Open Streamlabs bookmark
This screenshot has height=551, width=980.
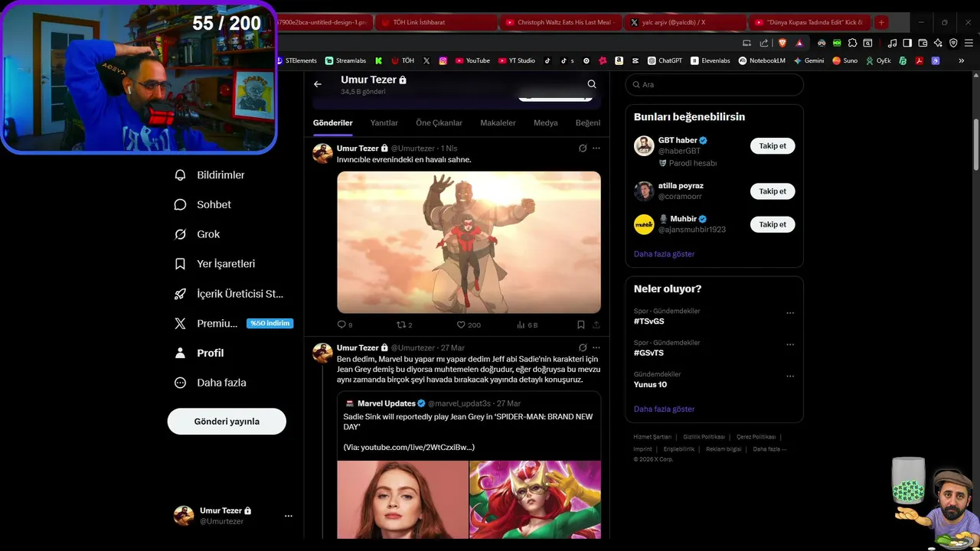(345, 60)
